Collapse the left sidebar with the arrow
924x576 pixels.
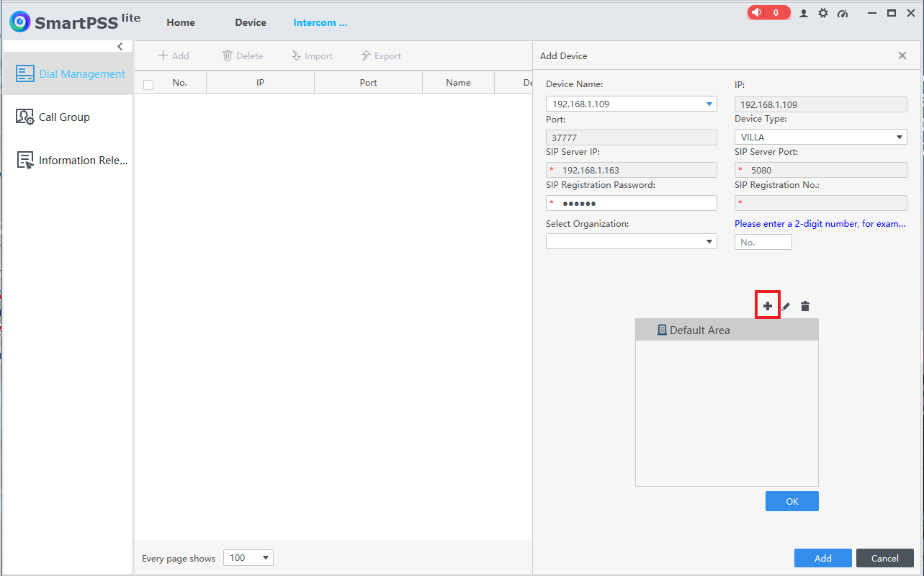point(120,46)
